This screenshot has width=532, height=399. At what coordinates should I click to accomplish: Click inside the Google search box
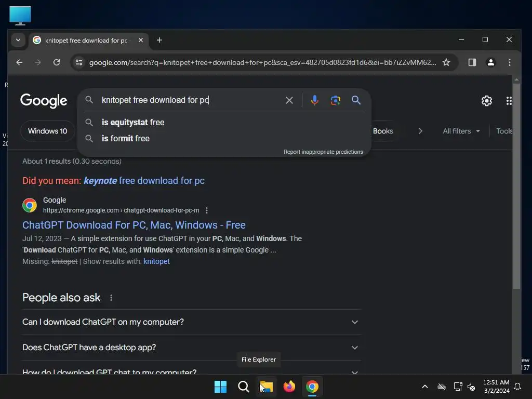[190, 100]
